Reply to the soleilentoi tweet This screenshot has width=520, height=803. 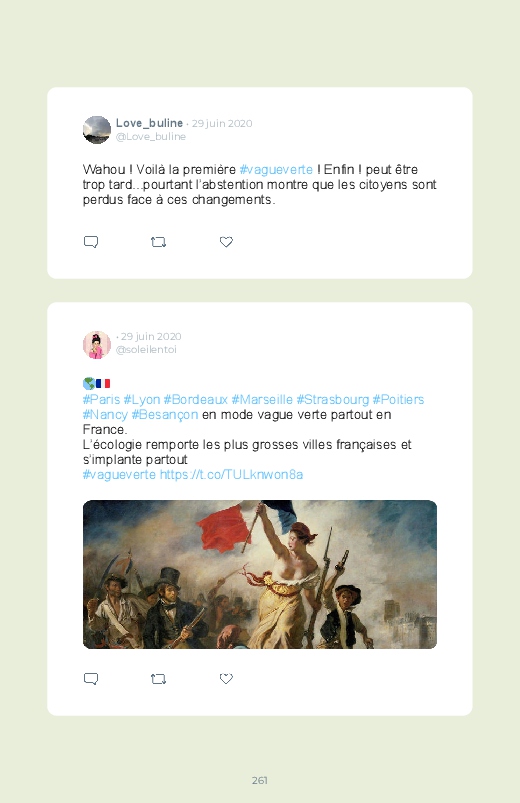point(91,679)
